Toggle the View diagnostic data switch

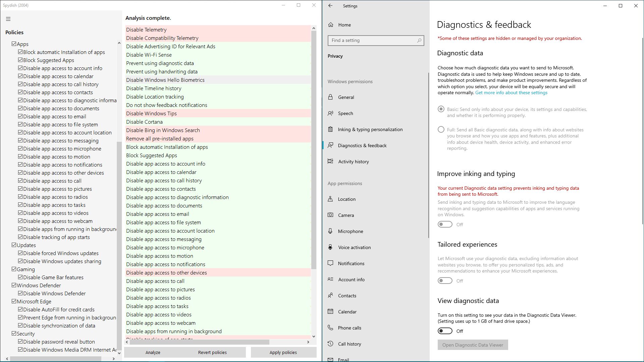point(445,331)
